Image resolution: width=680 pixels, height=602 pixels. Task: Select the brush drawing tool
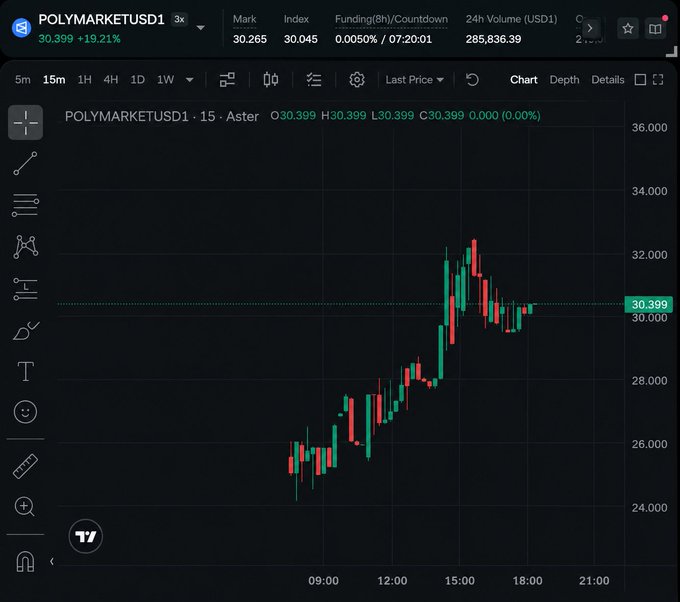26,331
